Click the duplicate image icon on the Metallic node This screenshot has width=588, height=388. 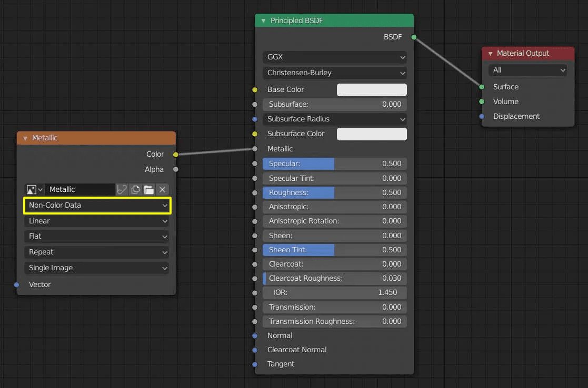(x=135, y=189)
